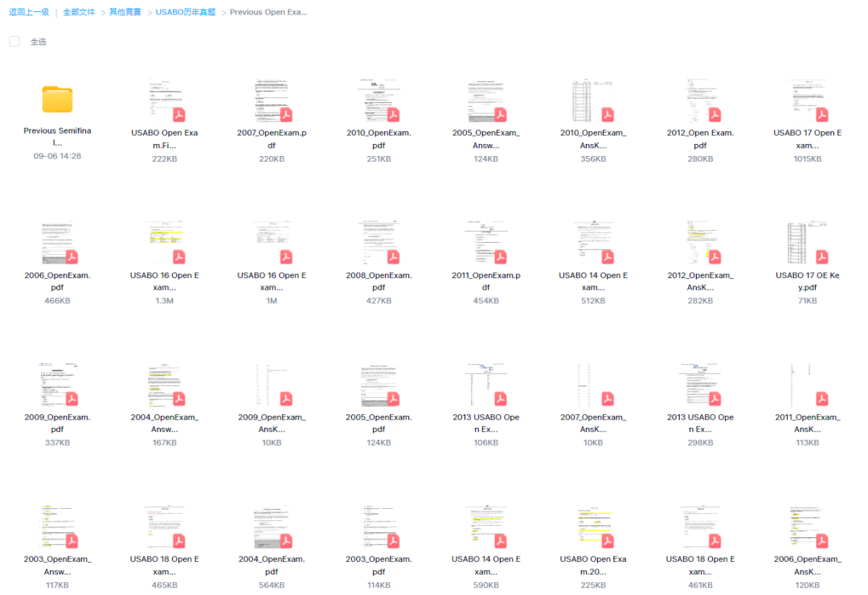Click the 09-06 14:28 folder date
This screenshot has width=868, height=595.
tap(57, 156)
